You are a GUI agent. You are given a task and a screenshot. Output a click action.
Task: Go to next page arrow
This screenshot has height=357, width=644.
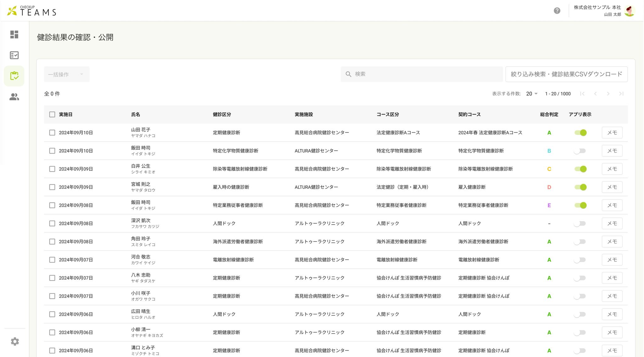pyautogui.click(x=608, y=94)
